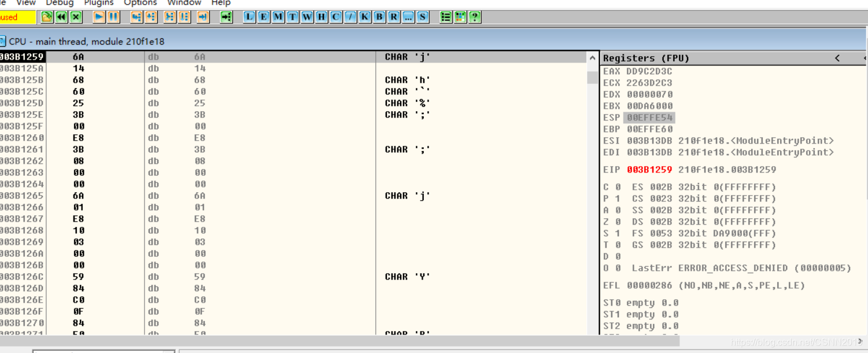This screenshot has width=868, height=353.
Task: Click the Restart program rewind icon
Action: pos(61,17)
